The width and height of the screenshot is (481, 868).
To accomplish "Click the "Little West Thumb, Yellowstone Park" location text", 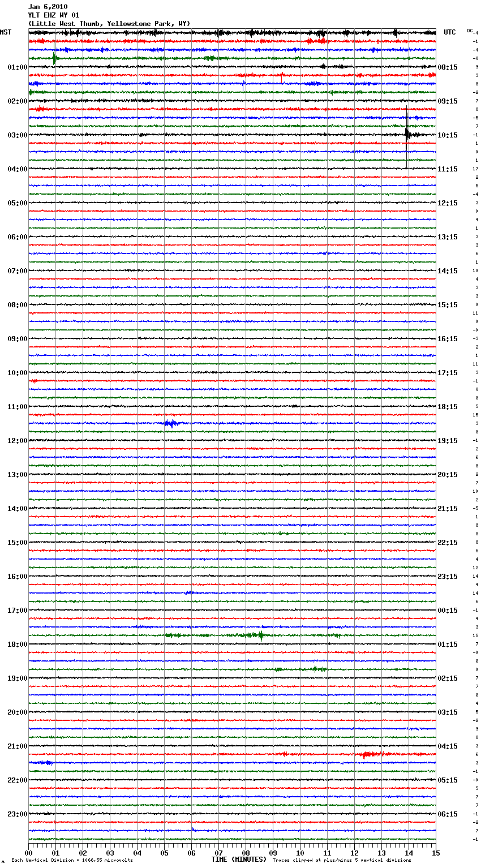I will 109,24.
